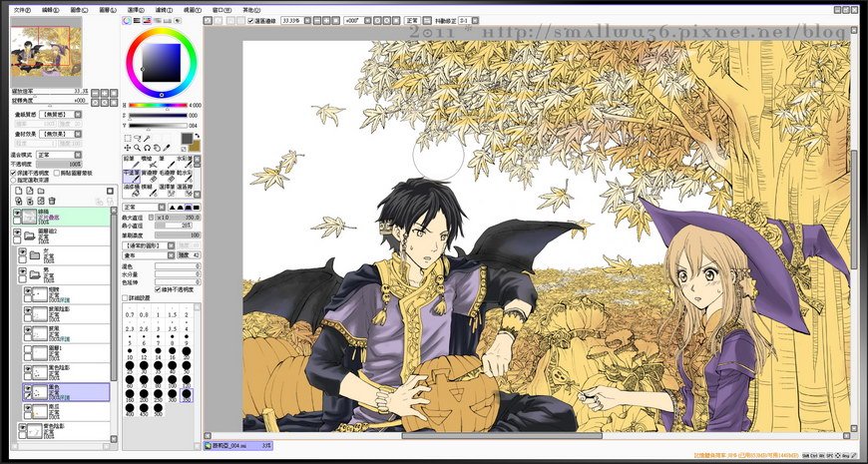
Task: Select brush size 350 preset
Action: point(187,395)
